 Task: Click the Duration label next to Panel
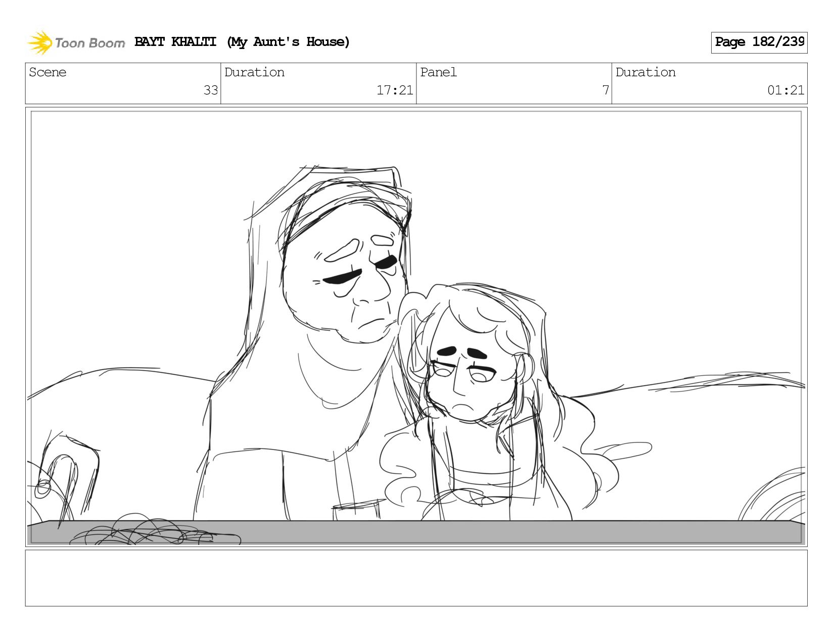point(645,72)
